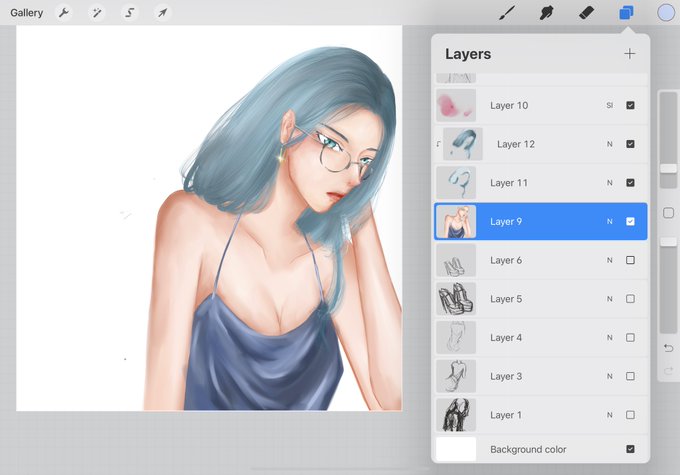
Task: Select Layer 3 thumbnail
Action: [456, 376]
